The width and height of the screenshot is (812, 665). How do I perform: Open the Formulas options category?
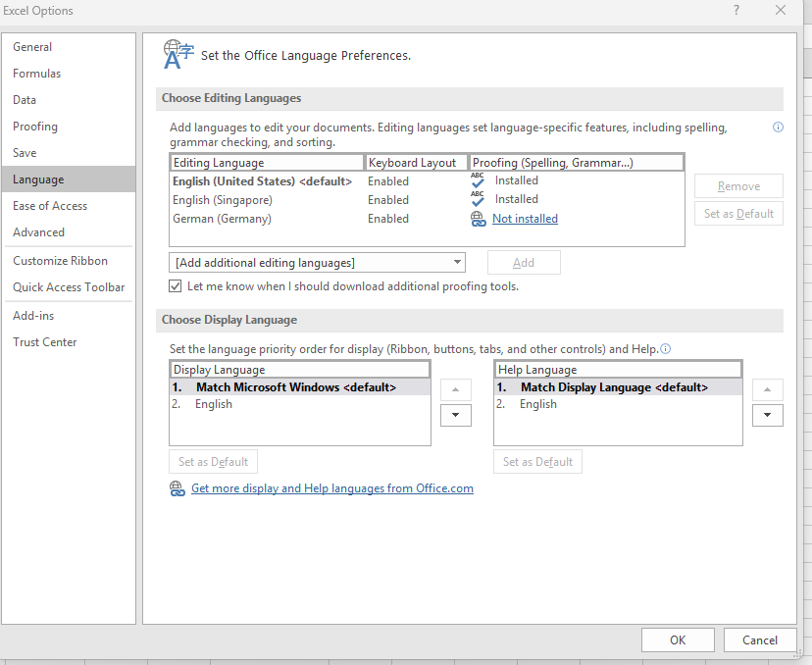[x=69, y=74]
